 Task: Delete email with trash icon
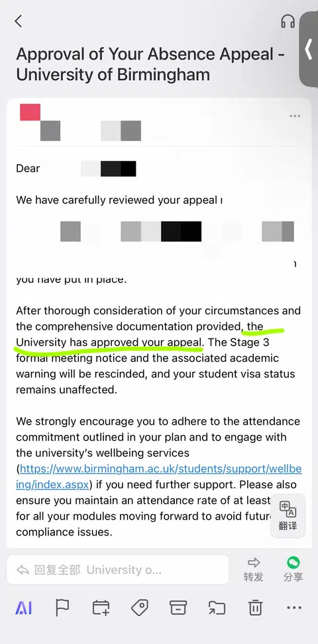coord(256,608)
